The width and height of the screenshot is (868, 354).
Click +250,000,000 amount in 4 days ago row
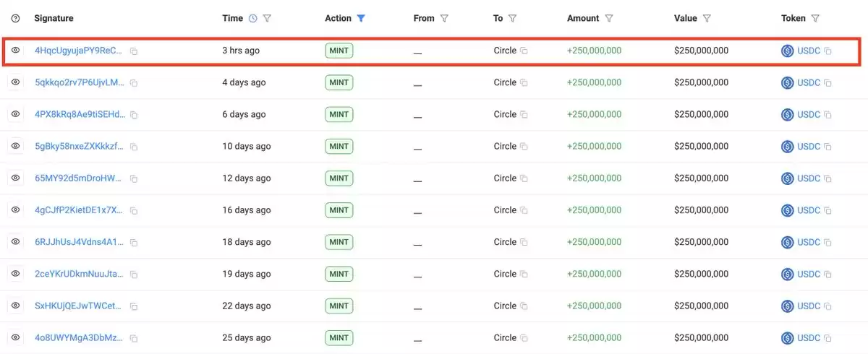click(594, 82)
